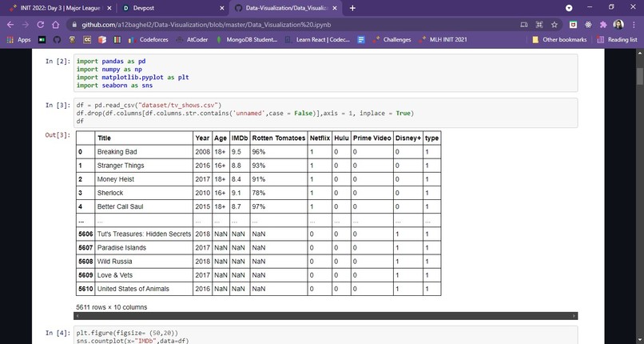Close the Data-Visualization tab
The width and height of the screenshot is (644, 344).
pos(335,8)
